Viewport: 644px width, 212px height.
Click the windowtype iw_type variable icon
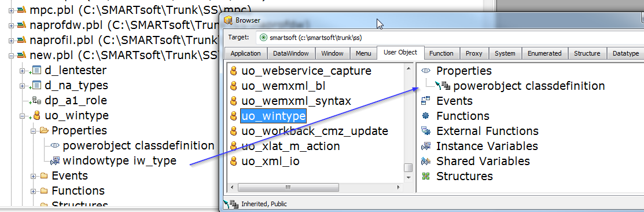(55, 161)
